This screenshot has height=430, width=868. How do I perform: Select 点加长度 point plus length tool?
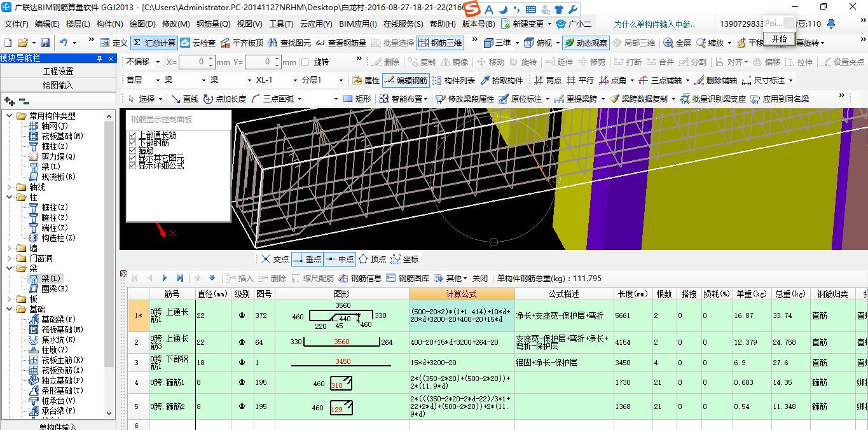(x=225, y=99)
